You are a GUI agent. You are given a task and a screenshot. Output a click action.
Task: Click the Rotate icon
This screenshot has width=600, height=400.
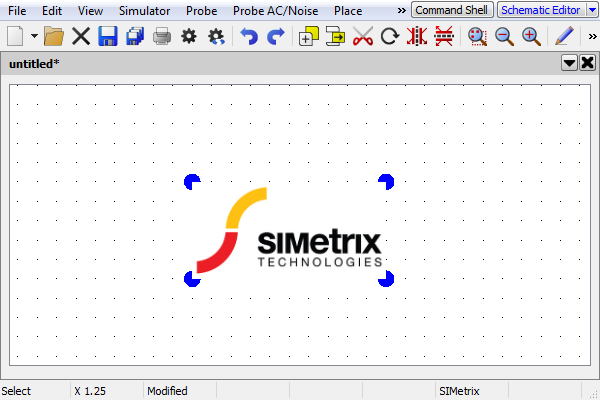[x=390, y=37]
